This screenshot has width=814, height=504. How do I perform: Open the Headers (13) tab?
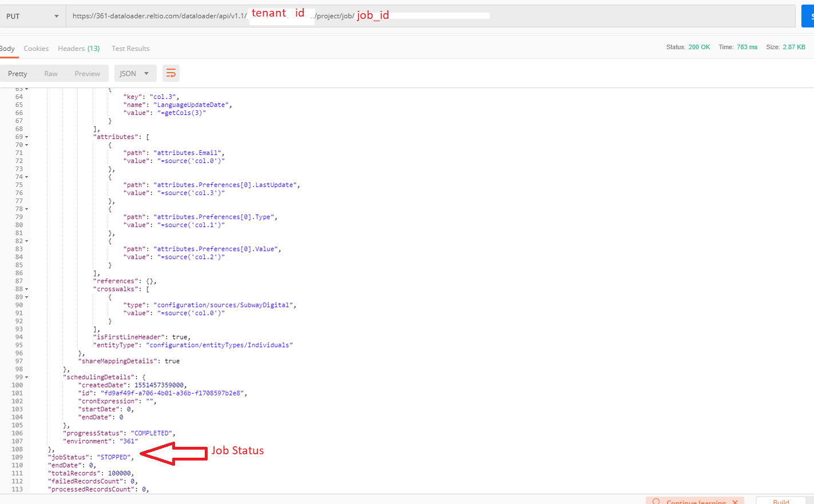79,49
